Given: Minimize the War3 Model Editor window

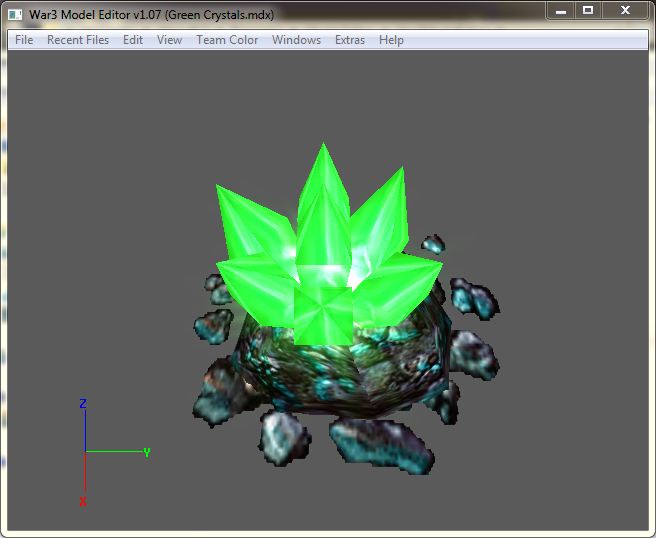Looking at the screenshot, I should (561, 10).
